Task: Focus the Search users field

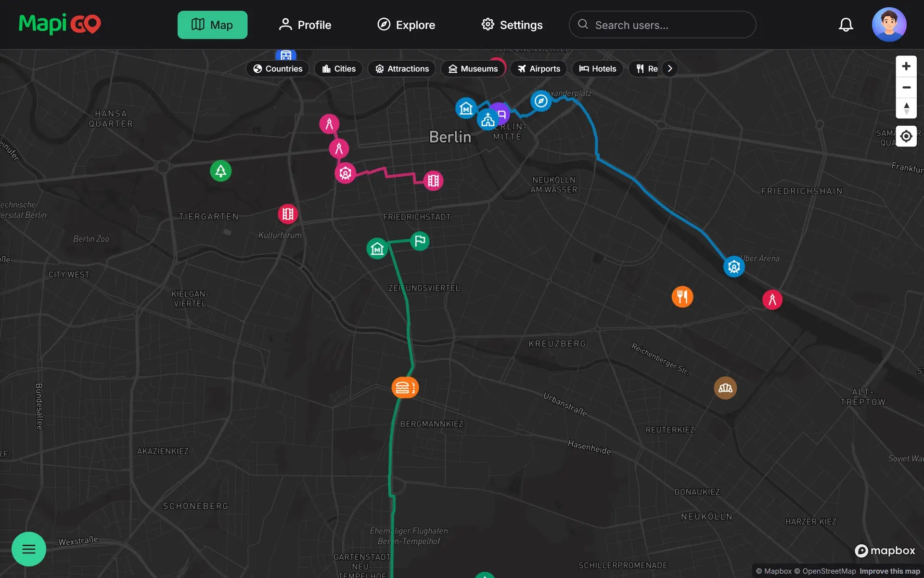Action: (x=663, y=25)
